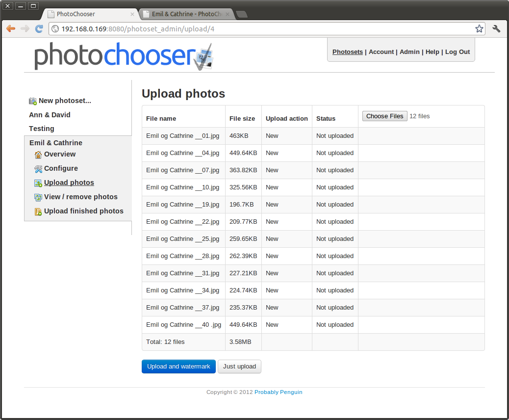Click the New photoset camera icon
This screenshot has height=420, width=509.
pyautogui.click(x=33, y=101)
